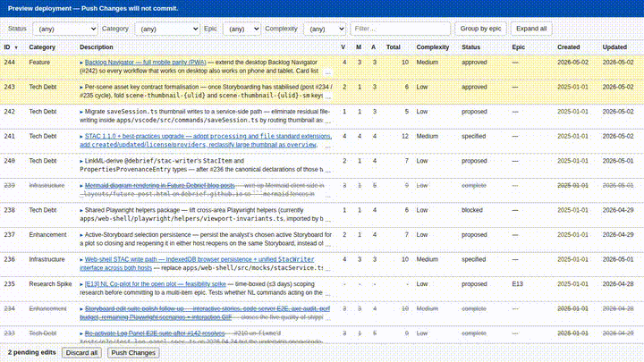This screenshot has height=362, width=644.
Task: Expand row 238 Shared Playwright triangle
Action: coord(81,211)
